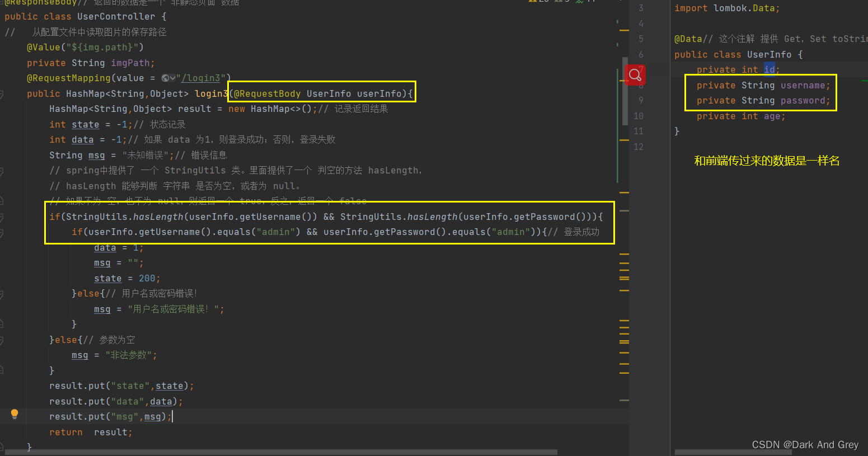Image resolution: width=868 pixels, height=456 pixels.
Task: Click the highlighted "id" field in UserInfo
Action: 770,69
